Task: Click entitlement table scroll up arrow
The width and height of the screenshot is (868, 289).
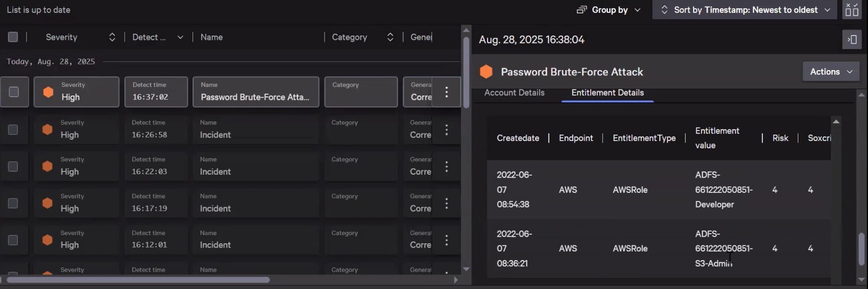Action: pyautogui.click(x=836, y=122)
